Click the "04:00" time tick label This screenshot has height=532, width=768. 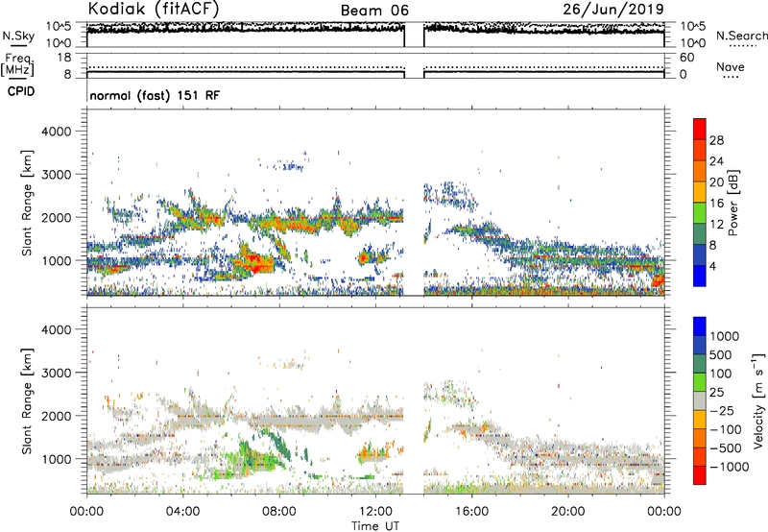pos(182,512)
